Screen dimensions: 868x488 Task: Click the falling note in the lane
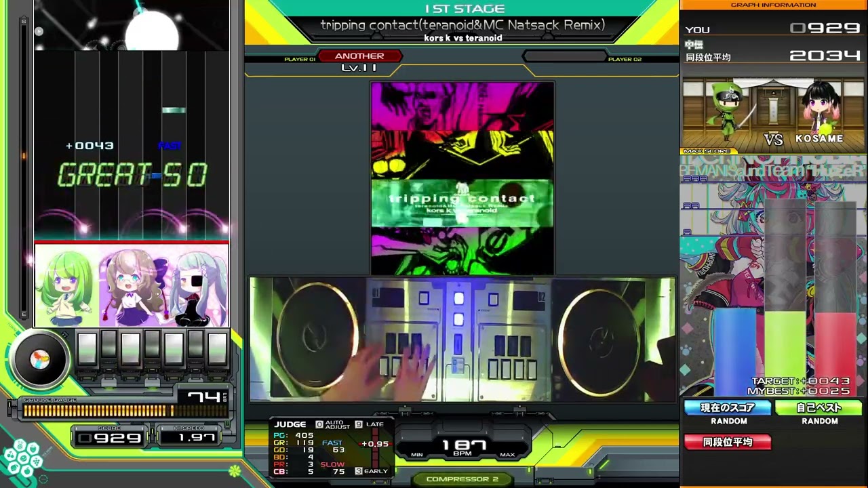(174, 110)
